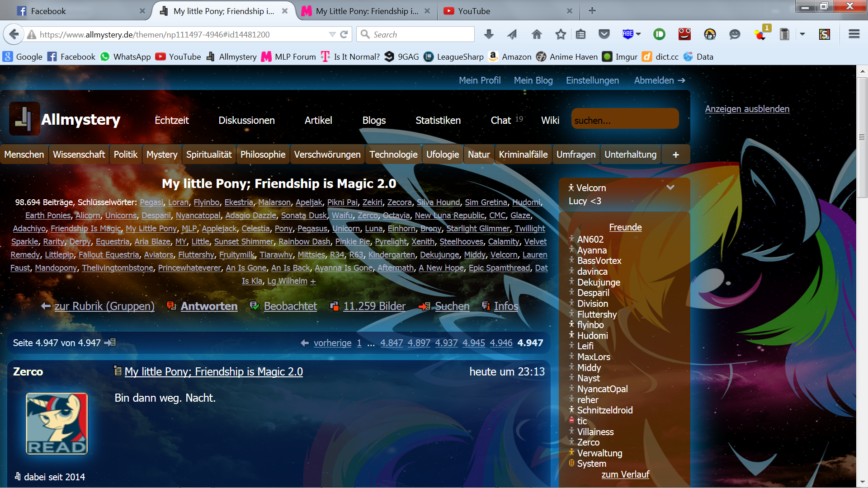The image size is (868, 488).
Task: Click the vertical page scrollbar thumb
Action: (x=862, y=138)
